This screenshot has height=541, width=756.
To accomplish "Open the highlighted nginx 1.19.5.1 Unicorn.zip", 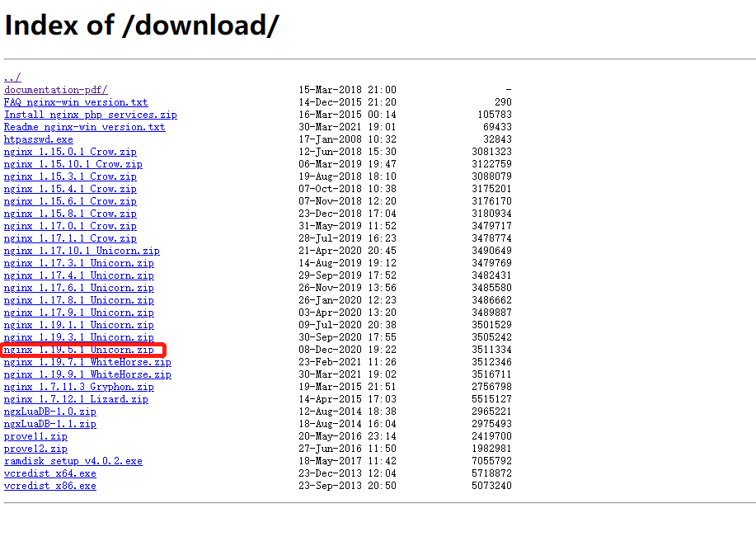I will coord(79,350).
